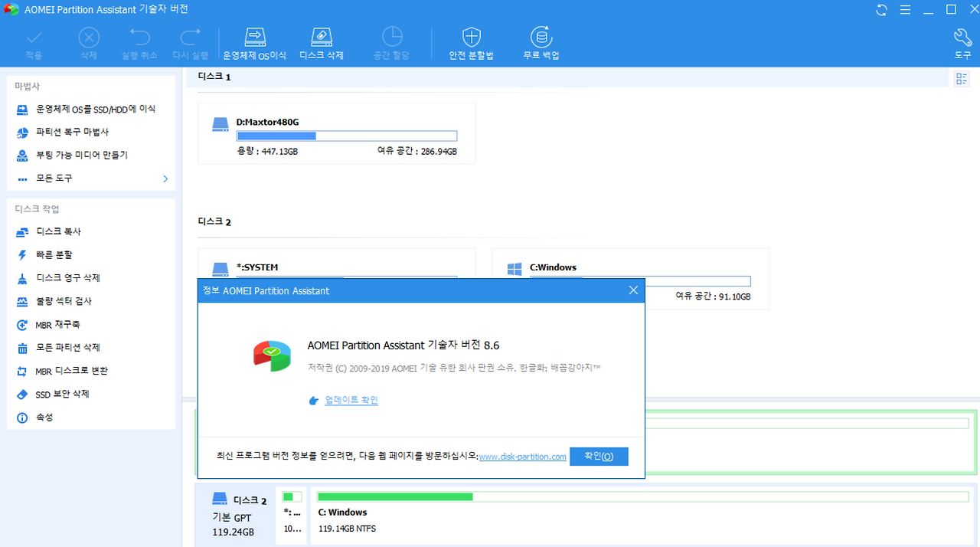The width and height of the screenshot is (980, 547).
Task: Open the hamburger menu in title bar
Action: click(x=906, y=10)
